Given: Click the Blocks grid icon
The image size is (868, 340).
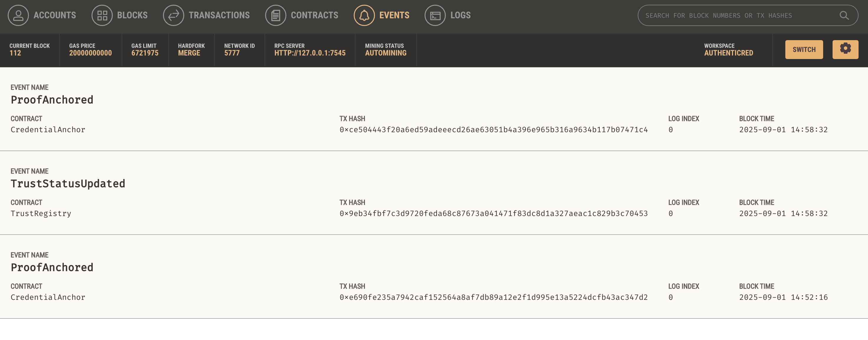Looking at the screenshot, I should pos(102,16).
